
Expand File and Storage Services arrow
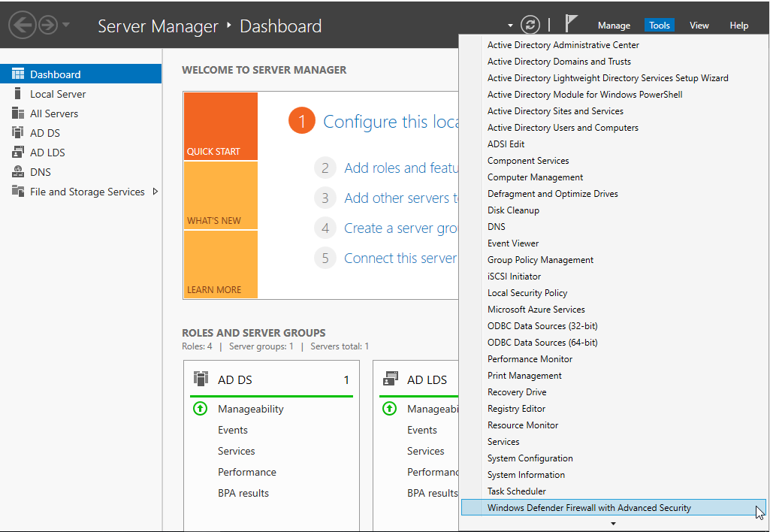156,192
